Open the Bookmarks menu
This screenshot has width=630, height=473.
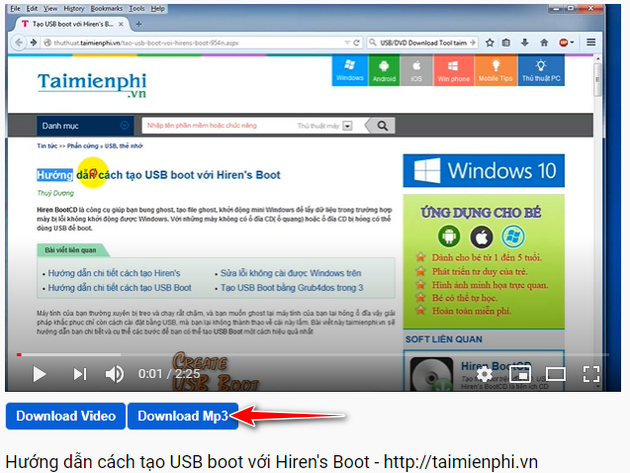(x=106, y=8)
